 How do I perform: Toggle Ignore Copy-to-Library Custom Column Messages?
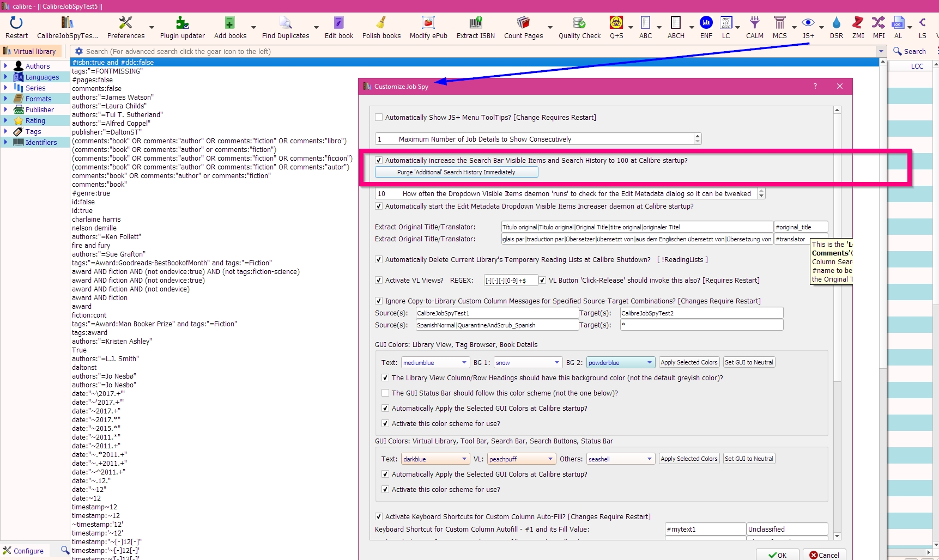coord(379,301)
